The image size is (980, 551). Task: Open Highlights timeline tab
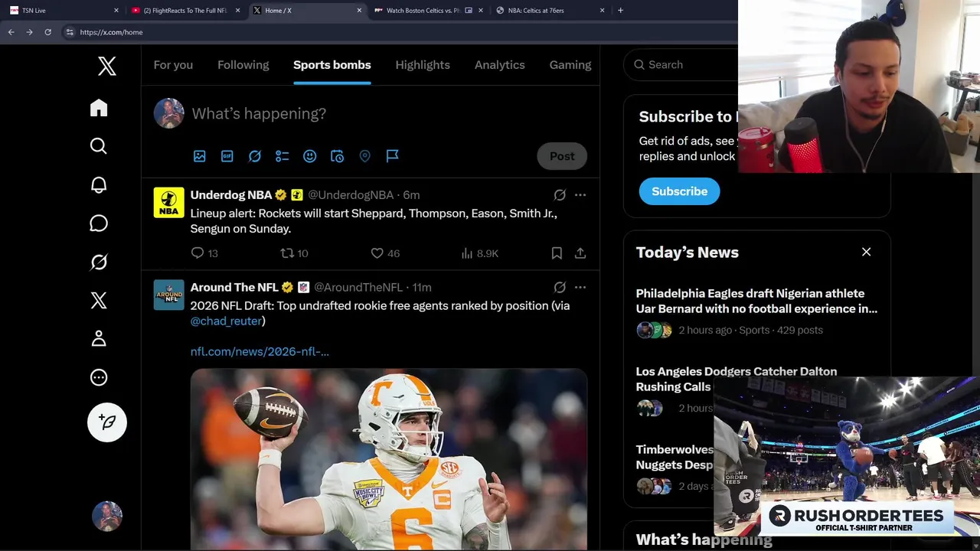tap(423, 65)
